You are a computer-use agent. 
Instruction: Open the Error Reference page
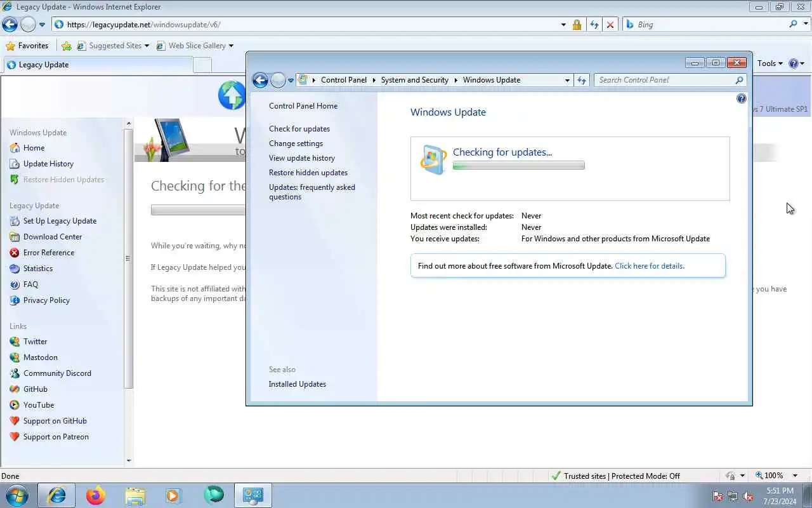(49, 253)
